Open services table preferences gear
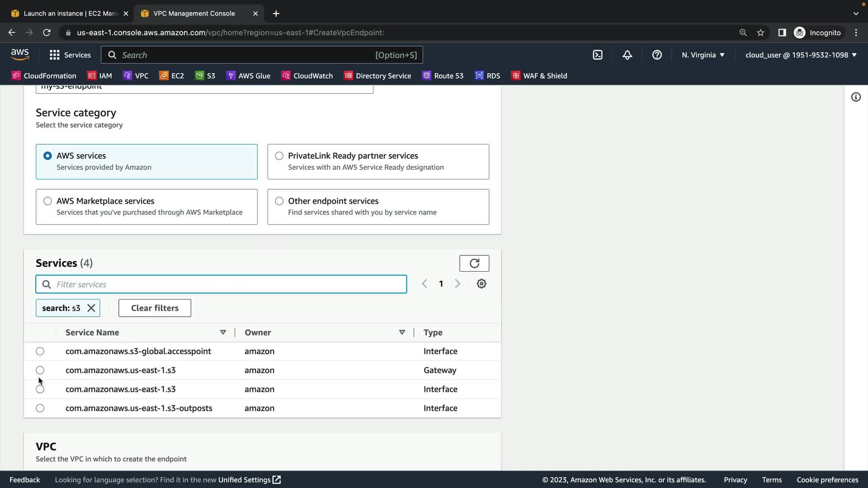 pyautogui.click(x=481, y=284)
